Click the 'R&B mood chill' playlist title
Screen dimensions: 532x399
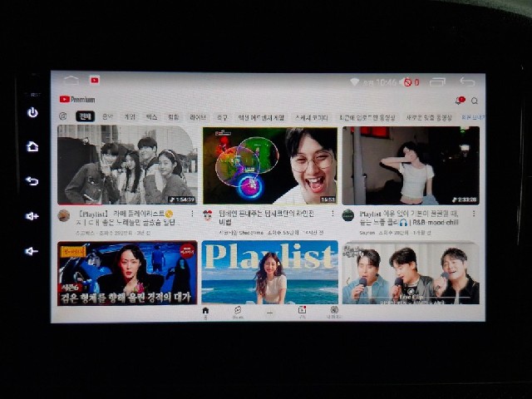click(x=409, y=218)
